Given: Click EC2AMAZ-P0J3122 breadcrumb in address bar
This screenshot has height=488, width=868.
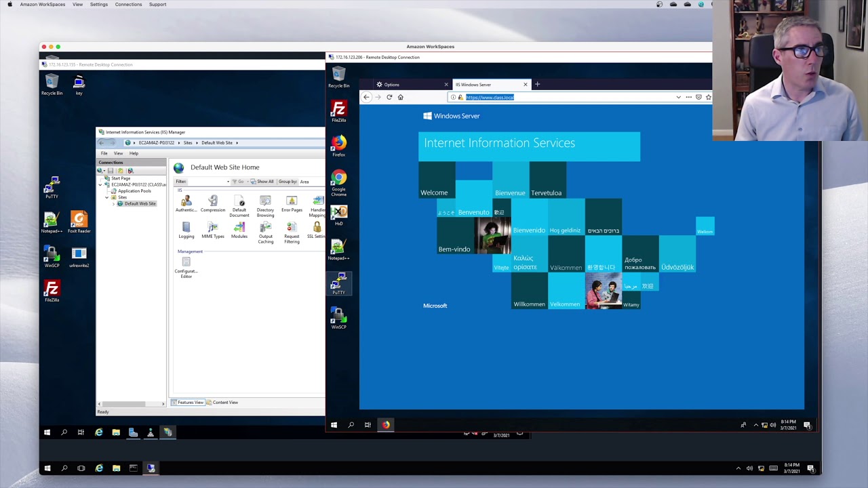Looking at the screenshot, I should coord(156,143).
